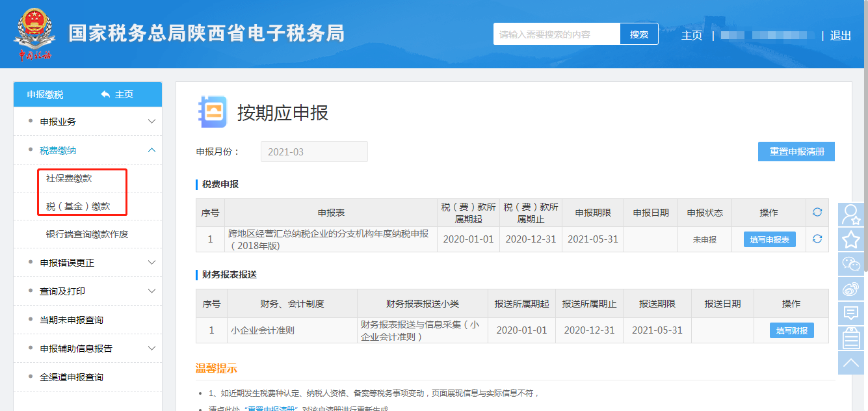Select 税（基金）缴款 submenu item
The width and height of the screenshot is (868, 411).
pos(78,206)
